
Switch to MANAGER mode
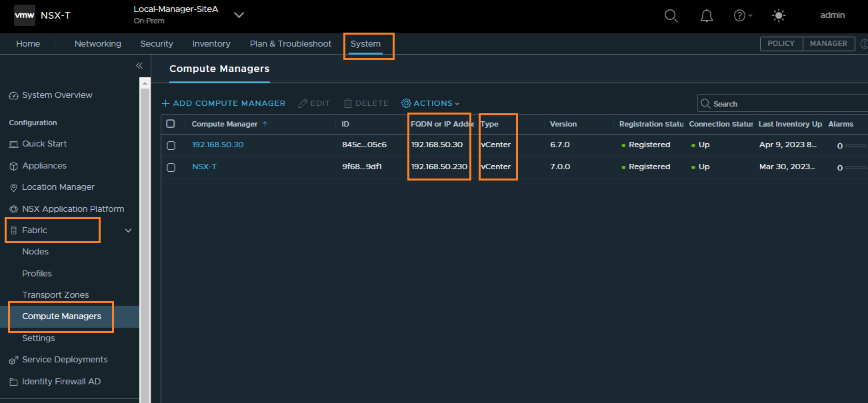pyautogui.click(x=829, y=43)
